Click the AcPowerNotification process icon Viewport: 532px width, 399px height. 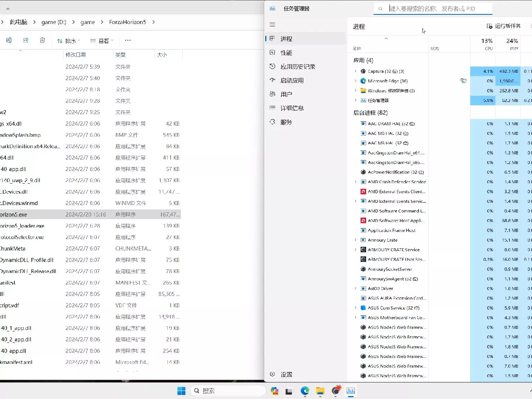click(363, 172)
